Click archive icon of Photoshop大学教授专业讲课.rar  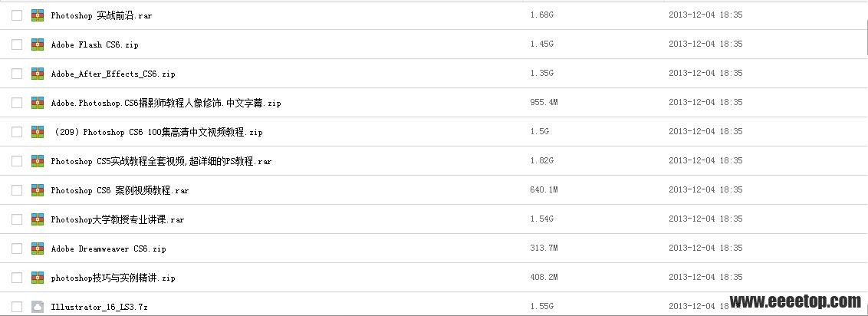tap(38, 219)
